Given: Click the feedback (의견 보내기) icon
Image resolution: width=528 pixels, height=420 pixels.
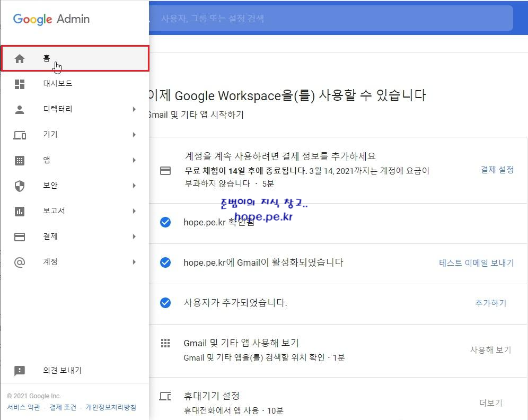Looking at the screenshot, I should coord(20,371).
